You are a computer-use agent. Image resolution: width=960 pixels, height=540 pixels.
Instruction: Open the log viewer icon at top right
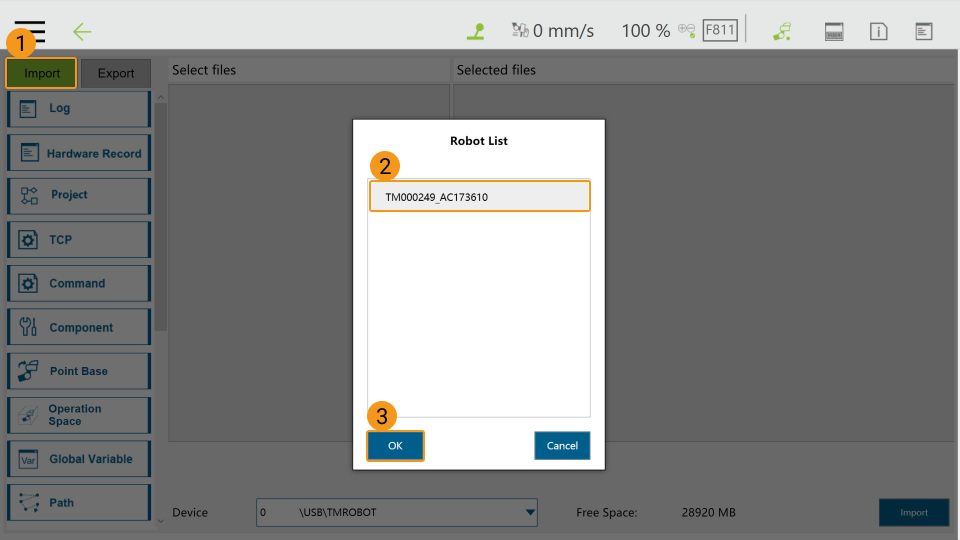pos(924,31)
